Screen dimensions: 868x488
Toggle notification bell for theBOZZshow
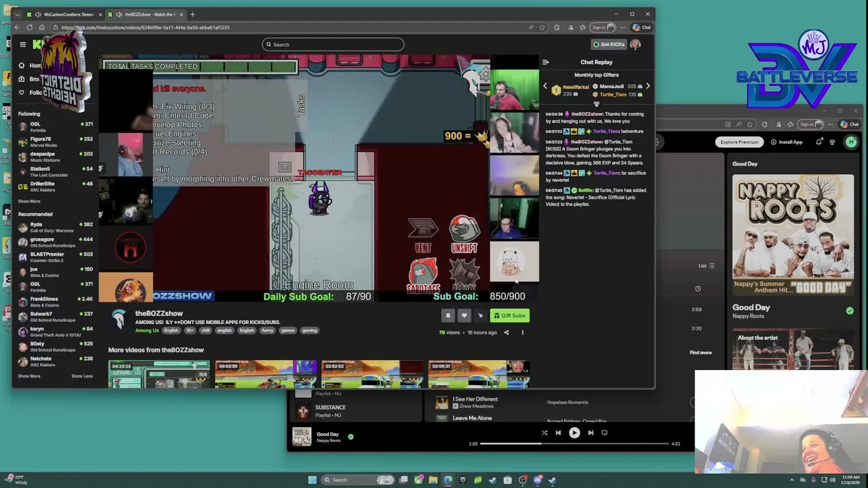pyautogui.click(x=448, y=315)
